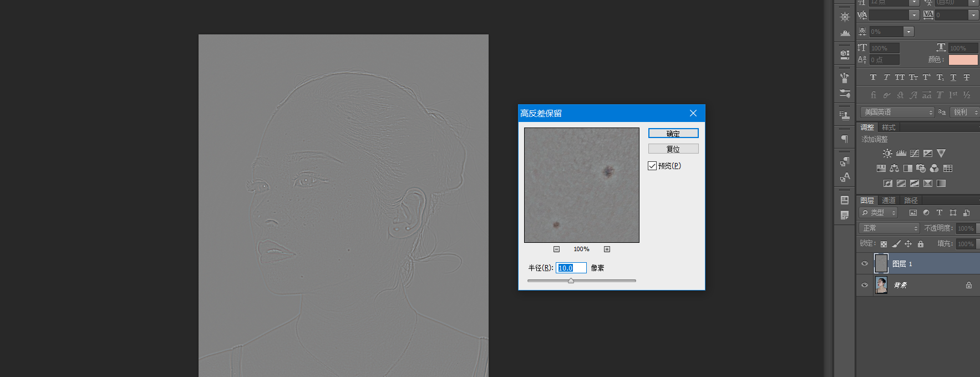Add a Photo Filter adjustment layer

[x=921, y=169]
